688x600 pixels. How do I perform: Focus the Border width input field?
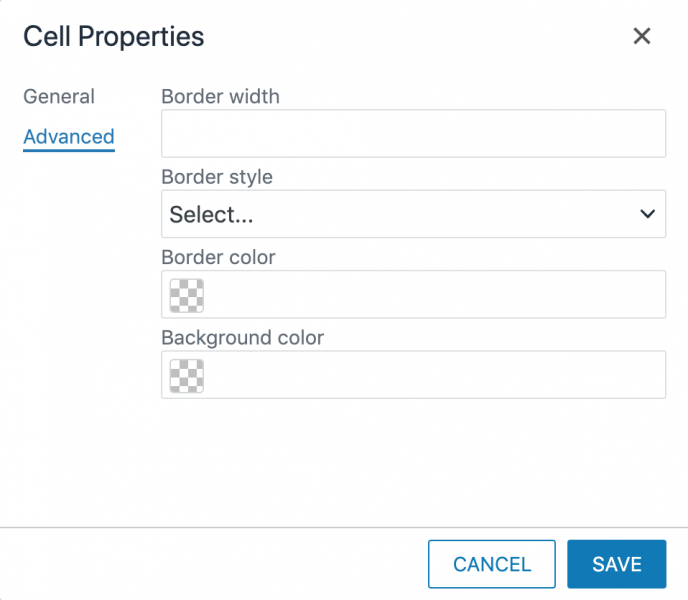tap(413, 134)
